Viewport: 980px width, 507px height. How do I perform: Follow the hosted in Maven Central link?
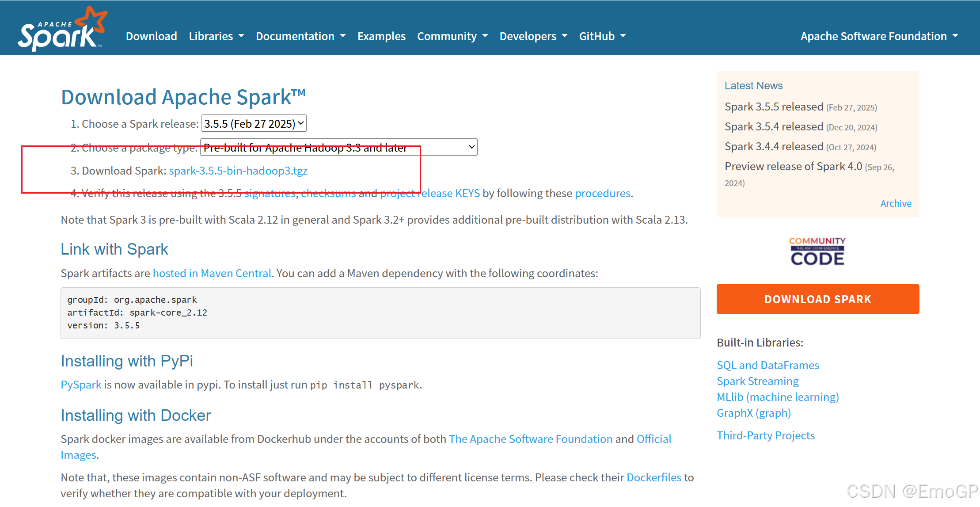point(212,273)
